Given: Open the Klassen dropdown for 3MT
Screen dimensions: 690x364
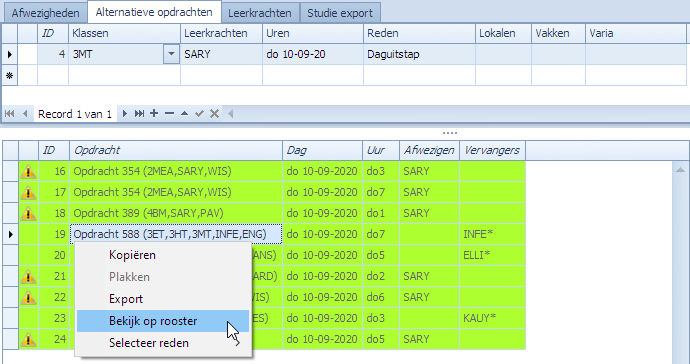Looking at the screenshot, I should (x=171, y=55).
